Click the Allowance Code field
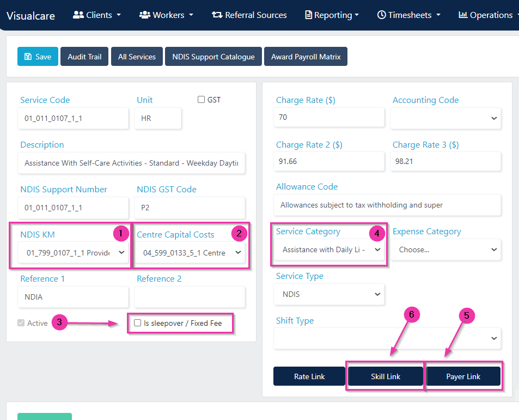This screenshot has height=420, width=519. 387,205
